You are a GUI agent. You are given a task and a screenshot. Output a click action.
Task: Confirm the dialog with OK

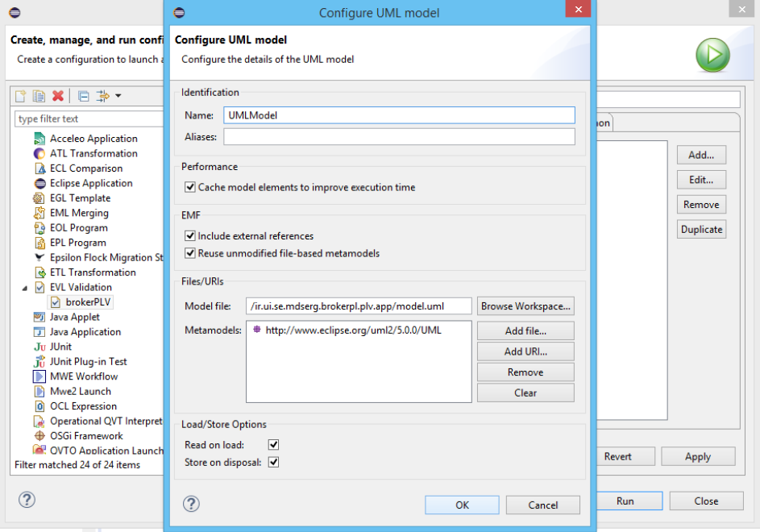pyautogui.click(x=462, y=505)
